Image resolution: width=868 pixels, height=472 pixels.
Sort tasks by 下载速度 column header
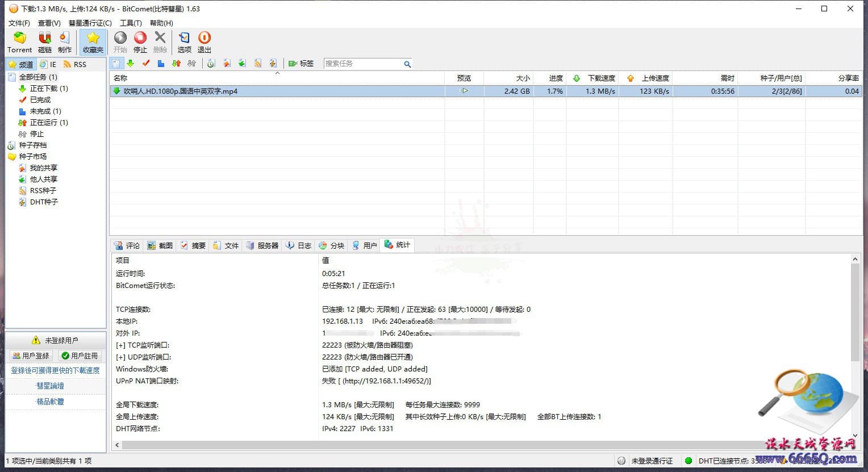(593, 78)
